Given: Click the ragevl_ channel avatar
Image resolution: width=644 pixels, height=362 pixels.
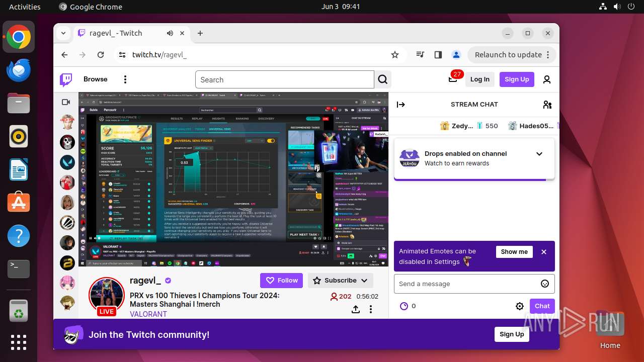Looking at the screenshot, I should (106, 295).
